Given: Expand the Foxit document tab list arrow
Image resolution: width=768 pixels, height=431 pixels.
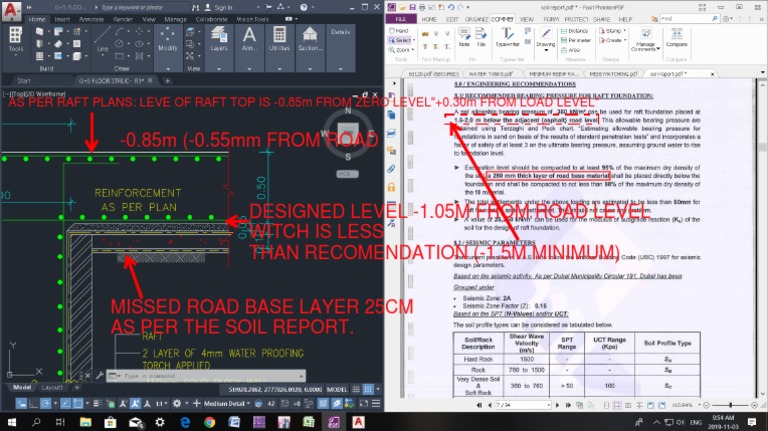Looking at the screenshot, I should pyautogui.click(x=762, y=72).
